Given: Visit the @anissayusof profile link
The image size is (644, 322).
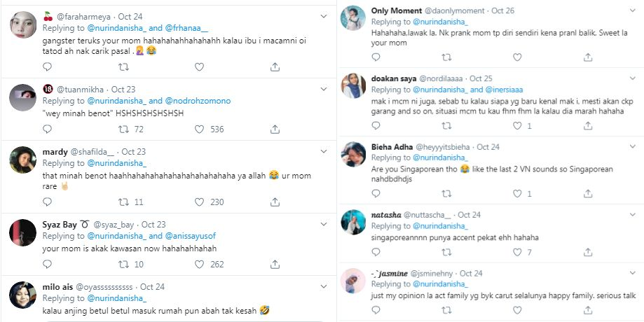Looking at the screenshot, I should point(198,236).
